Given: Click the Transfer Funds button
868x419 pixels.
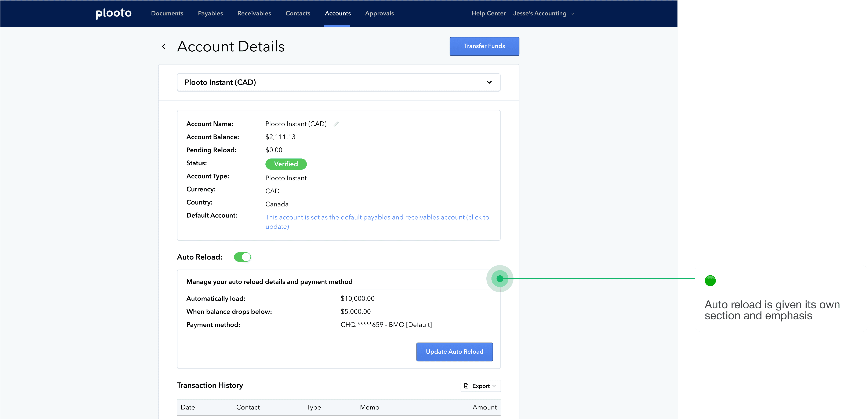Looking at the screenshot, I should [x=484, y=46].
